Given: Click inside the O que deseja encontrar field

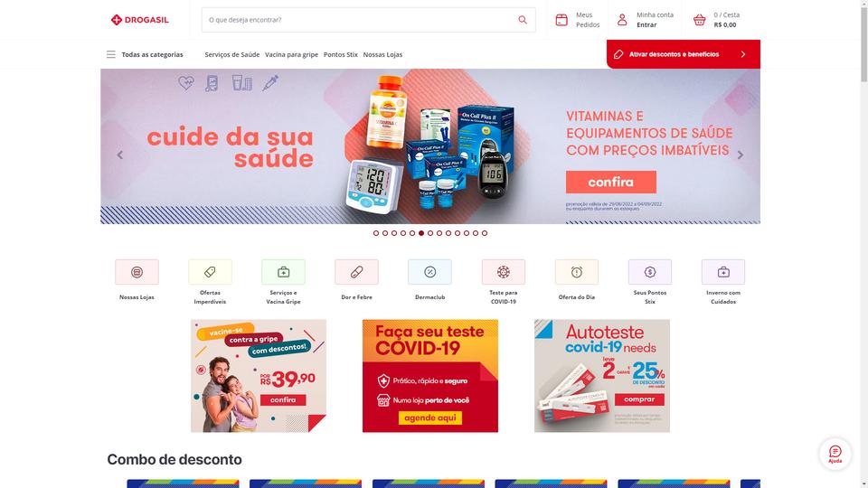Looking at the screenshot, I should point(360,20).
